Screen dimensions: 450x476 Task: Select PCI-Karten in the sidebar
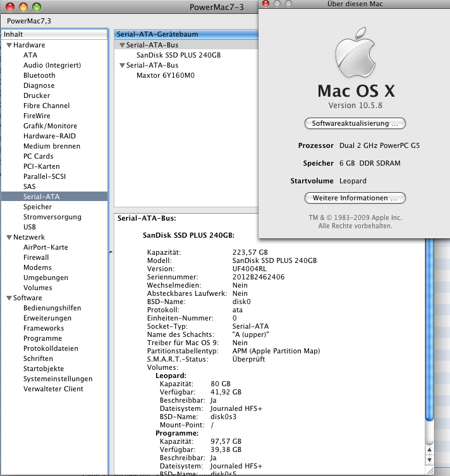(42, 166)
